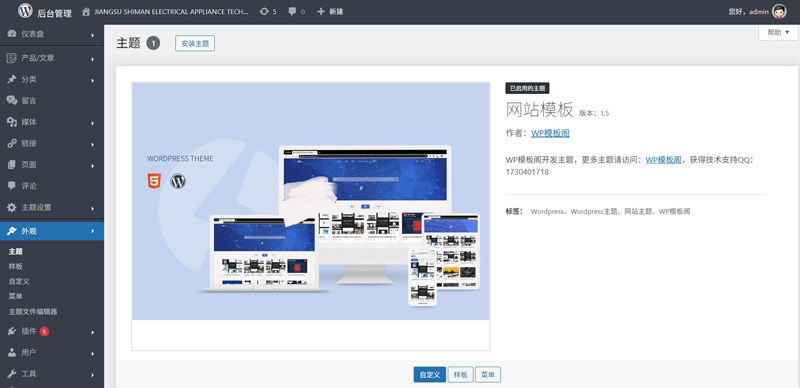Open WP模板阁 link in theme description
The height and width of the screenshot is (388, 800).
[x=663, y=160]
